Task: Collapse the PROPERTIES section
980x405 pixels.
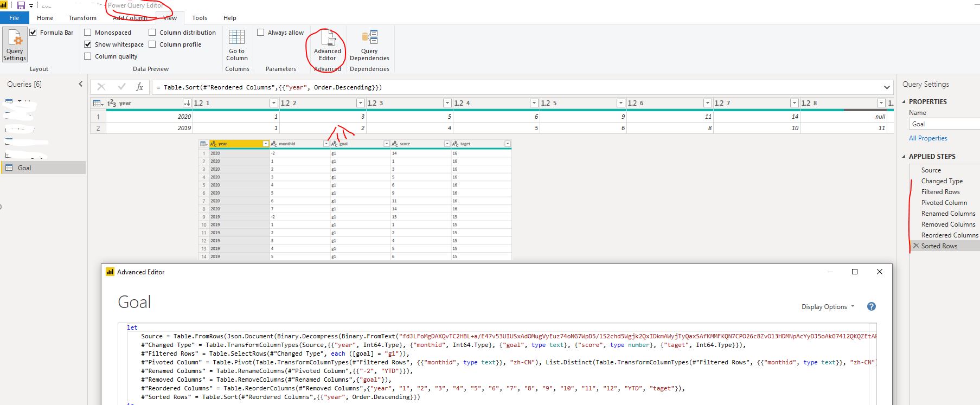Action: (904, 102)
